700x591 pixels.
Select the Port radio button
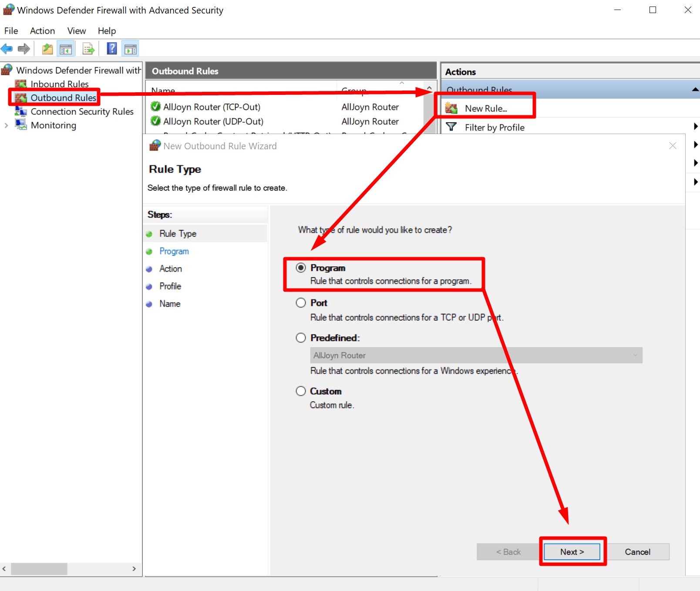(x=301, y=303)
